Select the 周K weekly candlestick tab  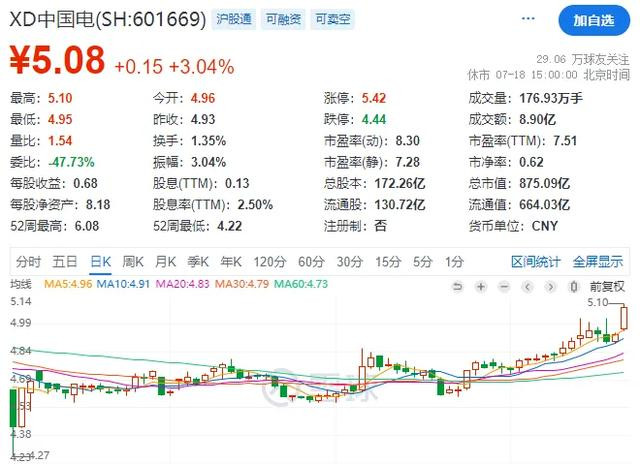pos(133,262)
